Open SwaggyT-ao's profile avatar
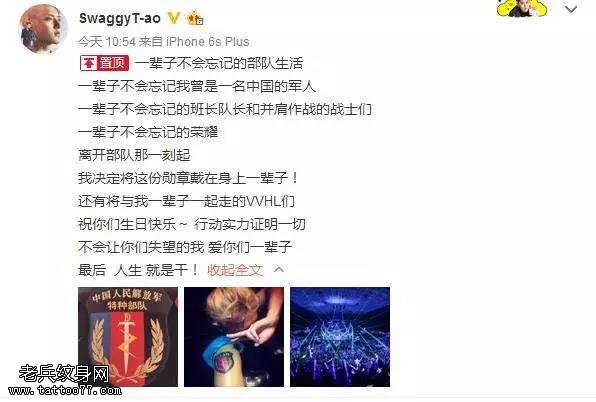This screenshot has width=596, height=402. pyautogui.click(x=43, y=29)
